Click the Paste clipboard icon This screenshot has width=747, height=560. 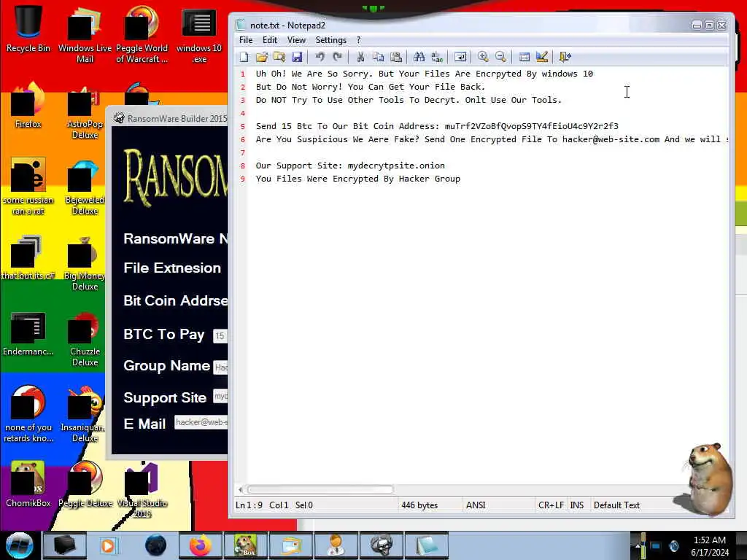pos(396,57)
